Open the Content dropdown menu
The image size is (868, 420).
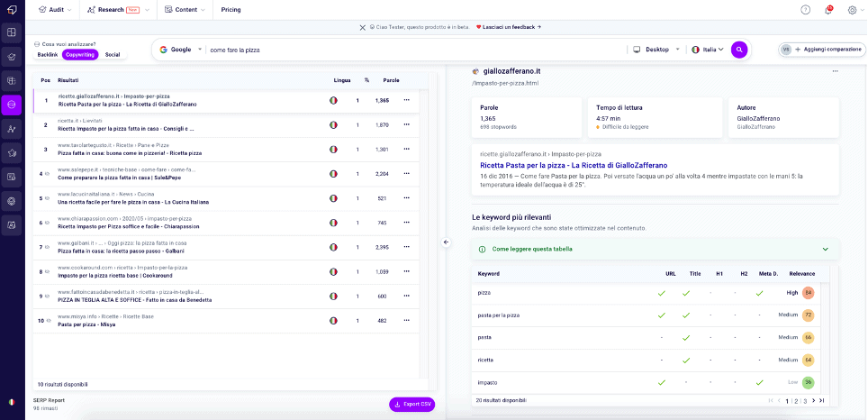(x=186, y=9)
